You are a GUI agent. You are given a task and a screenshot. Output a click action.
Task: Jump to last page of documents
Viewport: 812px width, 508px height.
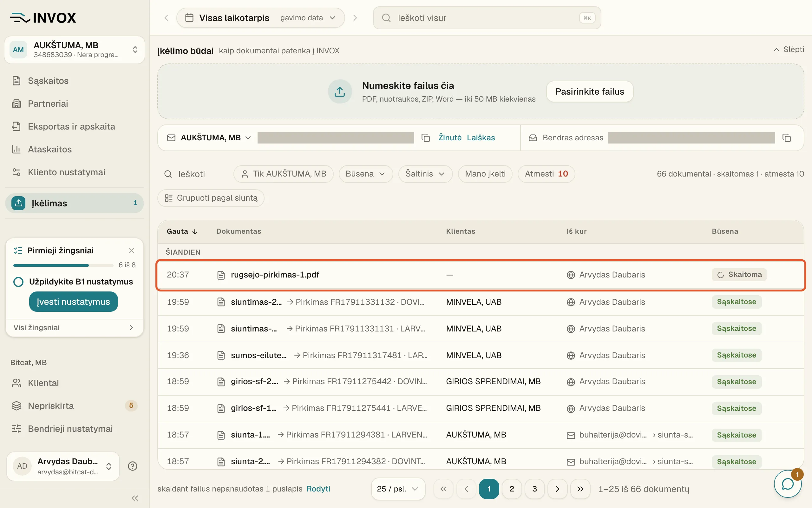point(580,489)
